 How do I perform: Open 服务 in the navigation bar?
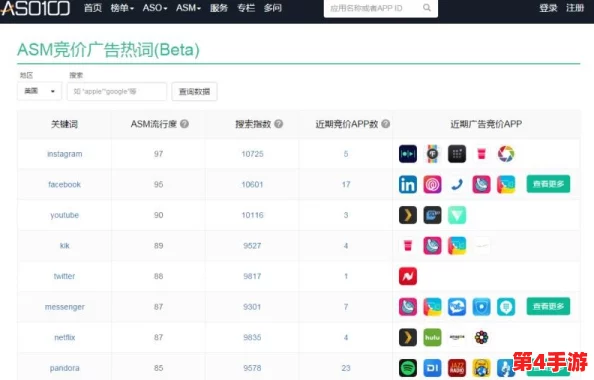(x=219, y=8)
